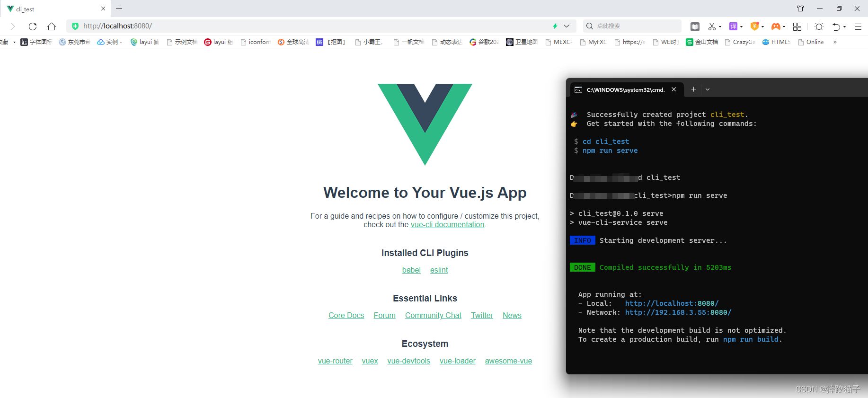Click the green lightning speed-mode icon

tap(555, 26)
